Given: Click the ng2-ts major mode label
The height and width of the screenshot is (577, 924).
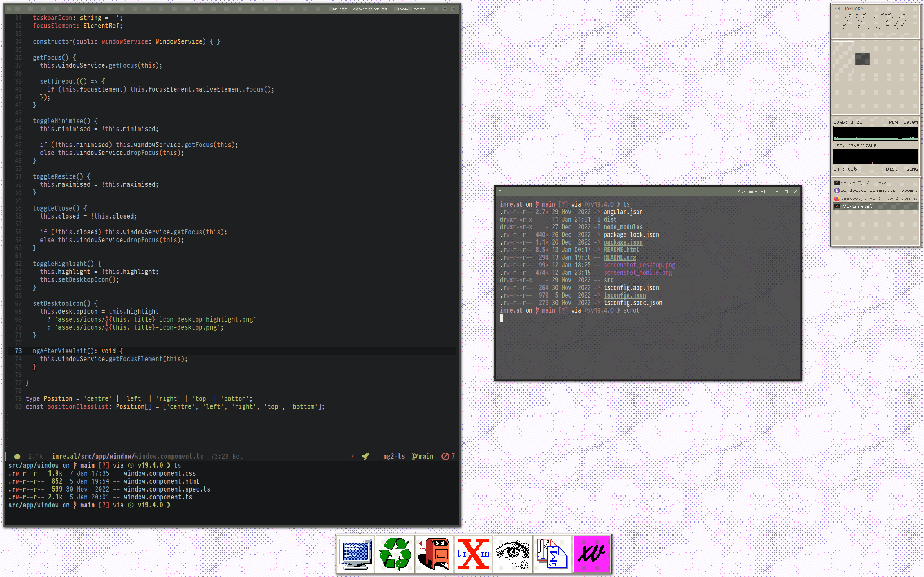Looking at the screenshot, I should coord(394,456).
